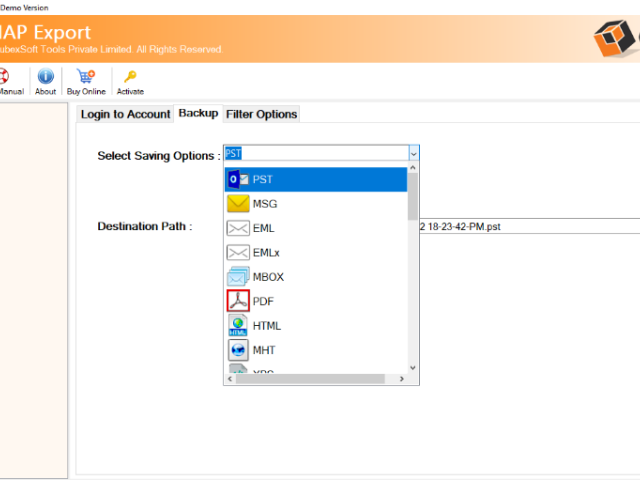Choose EMLx from the saving options list
Viewport: 640px width, 480px height.
316,253
